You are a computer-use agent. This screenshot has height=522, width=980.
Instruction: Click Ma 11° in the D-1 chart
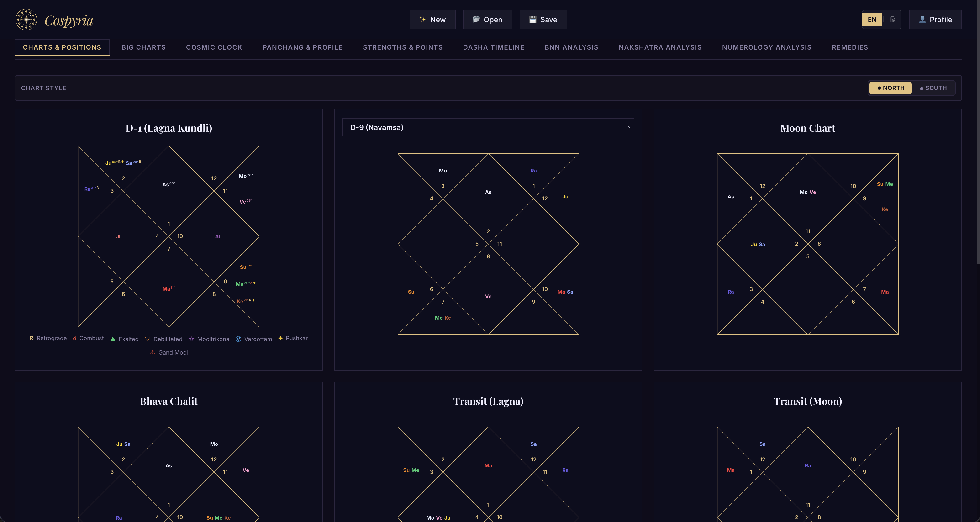point(169,289)
